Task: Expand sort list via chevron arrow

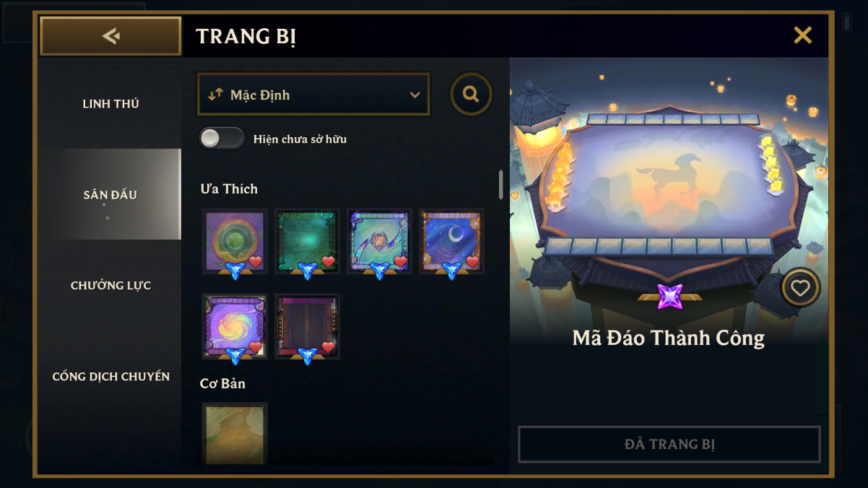Action: [415, 95]
